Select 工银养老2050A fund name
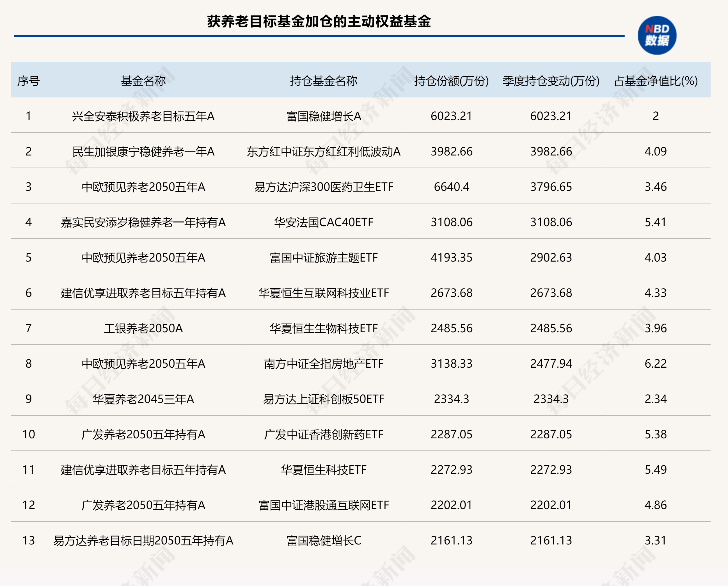Screen dimensions: 728x586 [x=143, y=328]
